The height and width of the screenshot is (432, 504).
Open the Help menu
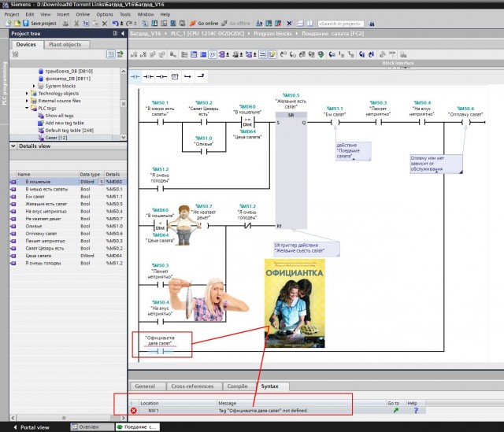tap(165, 14)
